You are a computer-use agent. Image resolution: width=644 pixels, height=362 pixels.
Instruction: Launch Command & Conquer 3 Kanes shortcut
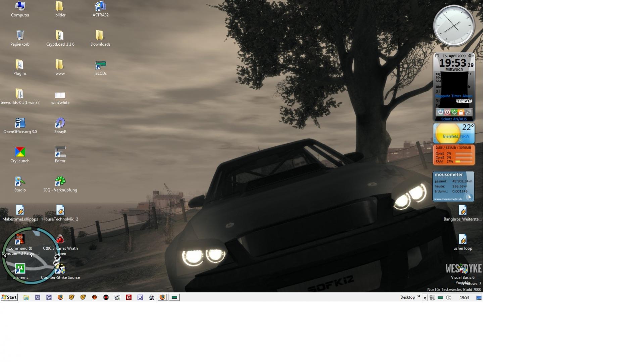(x=20, y=245)
